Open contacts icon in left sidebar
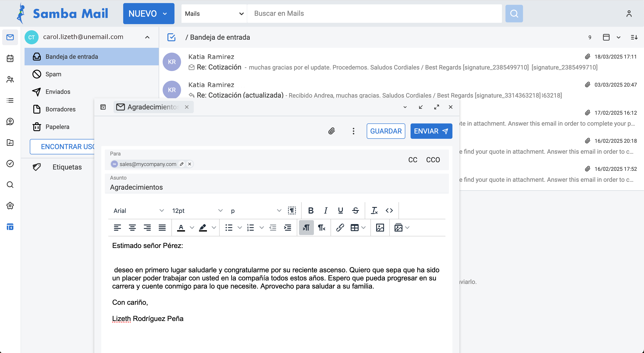This screenshot has width=644, height=353. click(10, 80)
